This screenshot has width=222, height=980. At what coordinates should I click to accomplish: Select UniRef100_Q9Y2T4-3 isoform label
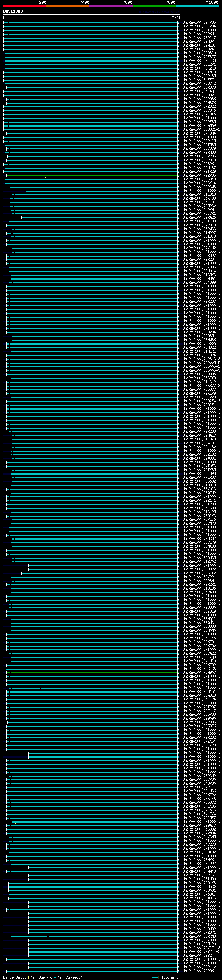201,951
